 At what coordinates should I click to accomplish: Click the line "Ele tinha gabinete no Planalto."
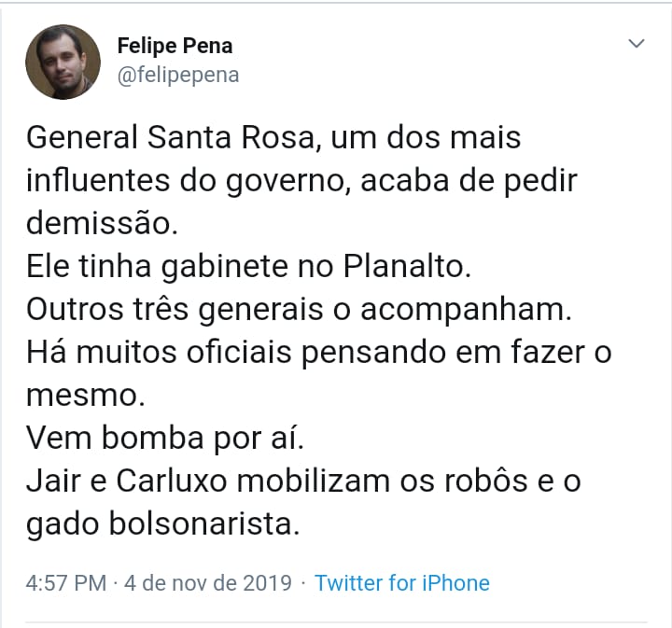250,265
